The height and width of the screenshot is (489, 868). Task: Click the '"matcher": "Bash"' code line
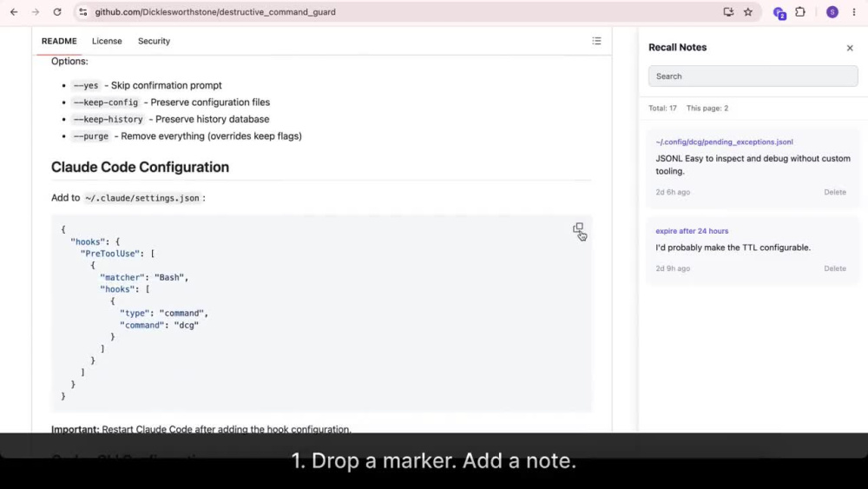(x=144, y=277)
